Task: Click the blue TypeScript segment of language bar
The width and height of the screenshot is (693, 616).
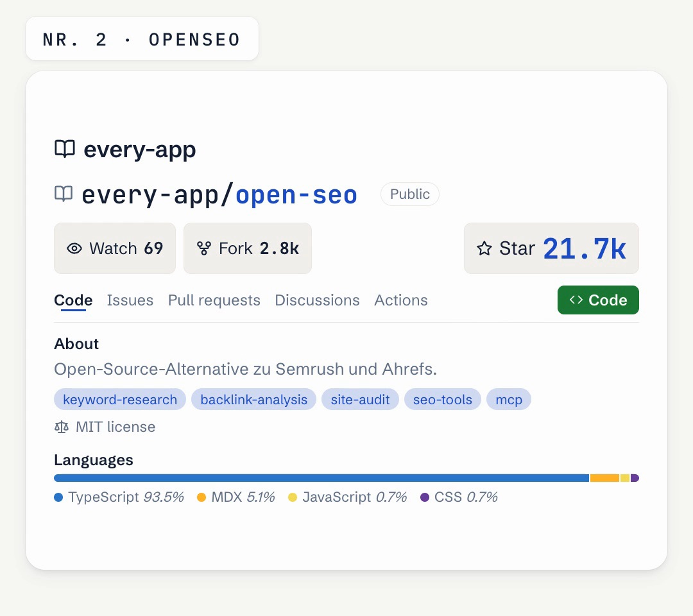Action: click(x=321, y=478)
